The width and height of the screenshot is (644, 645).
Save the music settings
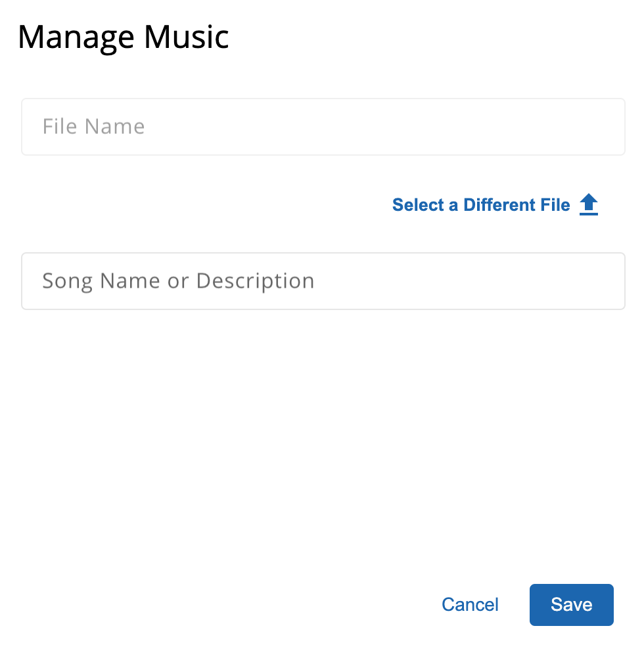(x=572, y=605)
